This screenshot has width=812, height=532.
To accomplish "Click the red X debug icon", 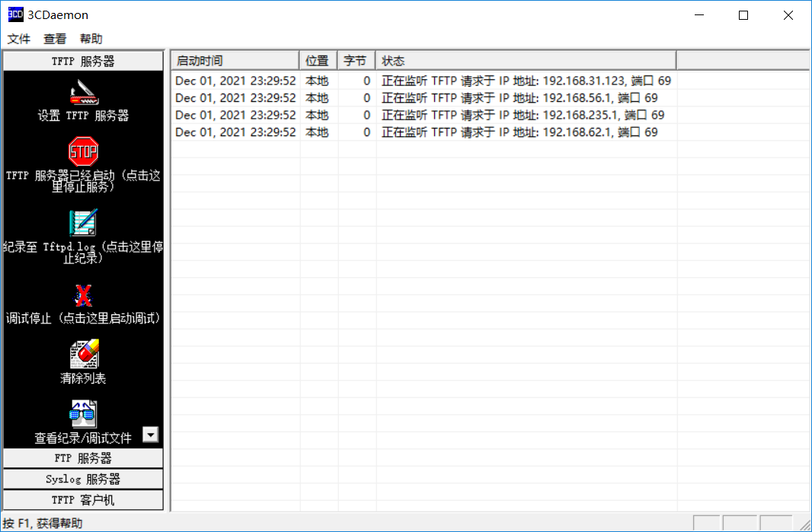I will [x=83, y=295].
